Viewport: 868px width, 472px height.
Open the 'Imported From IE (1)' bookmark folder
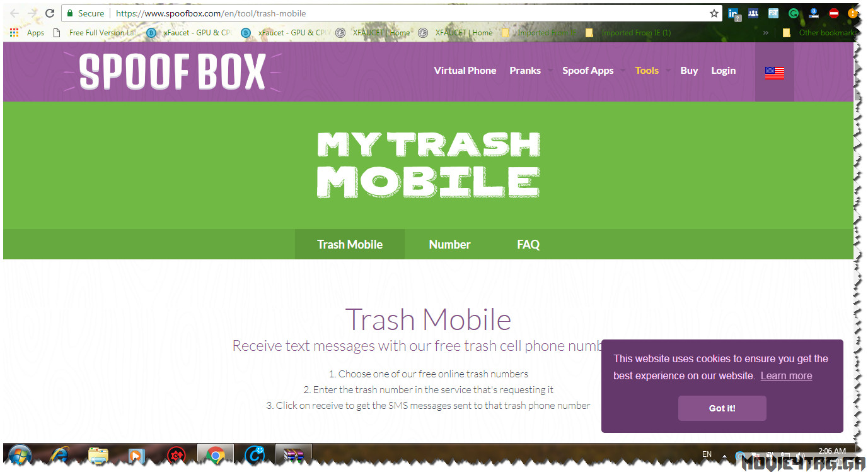(x=628, y=33)
